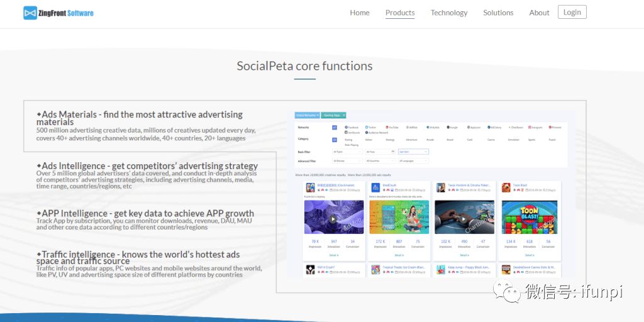Click the Will it Crush app icon
This screenshot has width=644, height=322.
(310, 269)
